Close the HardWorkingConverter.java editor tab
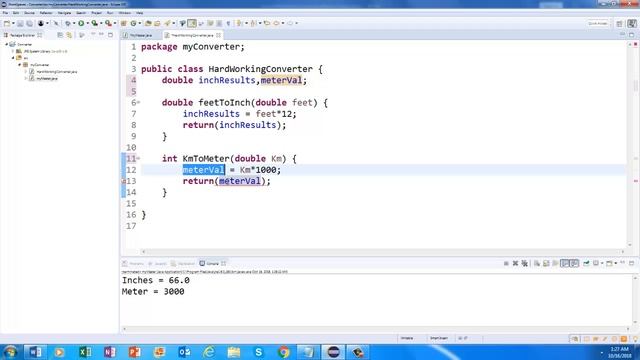640x360 pixels. (218, 35)
